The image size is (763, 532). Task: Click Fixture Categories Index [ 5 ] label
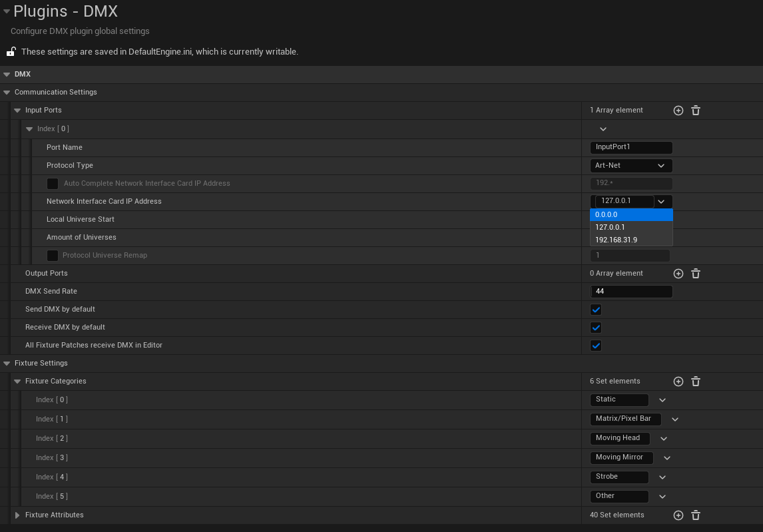point(51,497)
